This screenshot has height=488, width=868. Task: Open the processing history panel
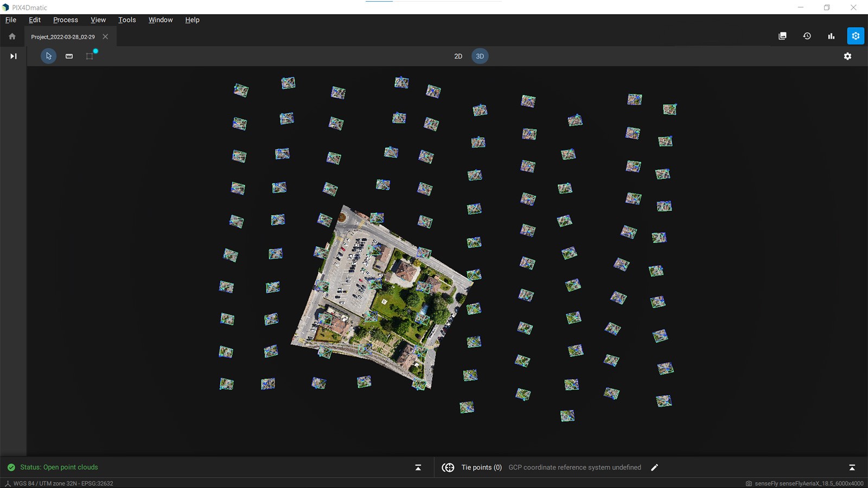(807, 36)
